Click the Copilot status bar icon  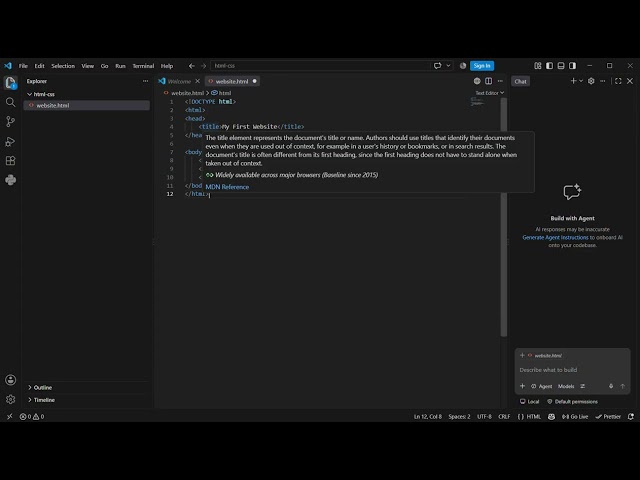[x=551, y=416]
